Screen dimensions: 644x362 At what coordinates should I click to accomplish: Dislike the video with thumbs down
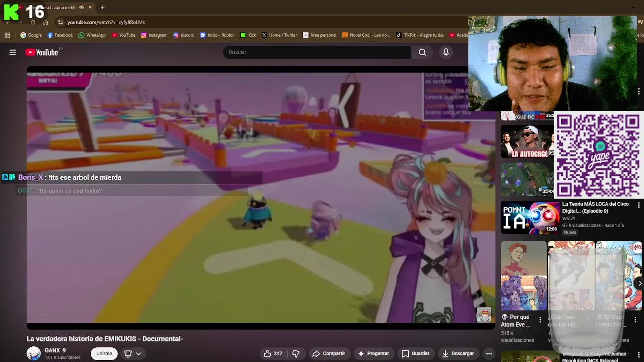click(296, 354)
